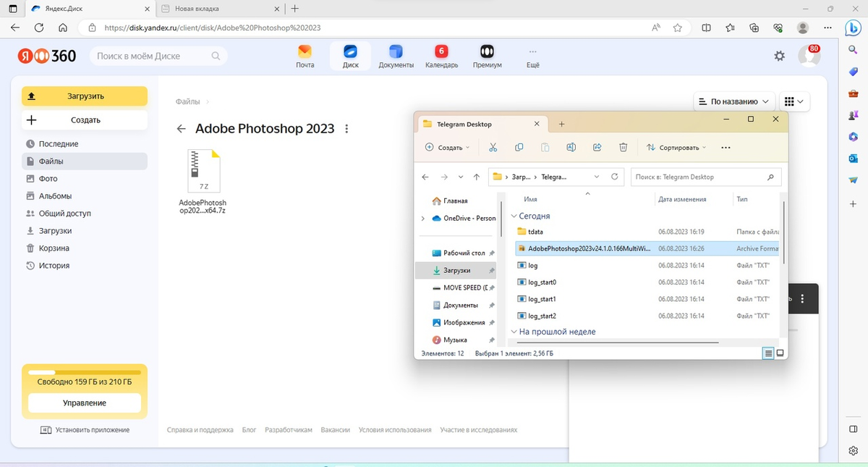
Task: Select Яндекс.Диск browser tab
Action: [x=90, y=9]
